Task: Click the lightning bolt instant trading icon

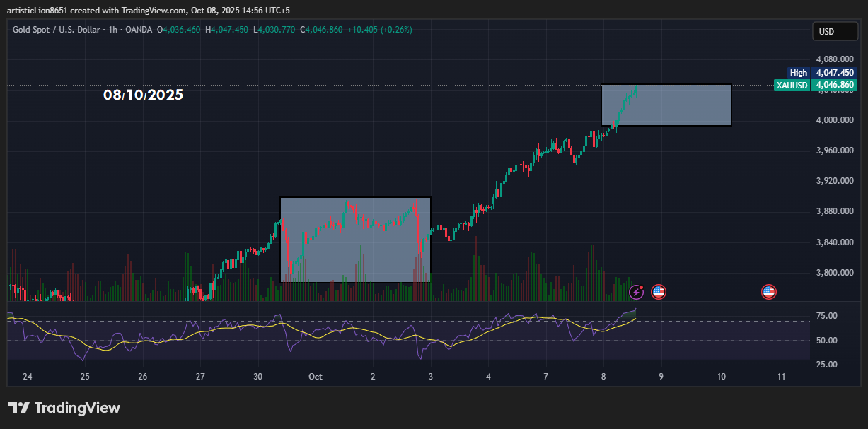Action: click(636, 291)
